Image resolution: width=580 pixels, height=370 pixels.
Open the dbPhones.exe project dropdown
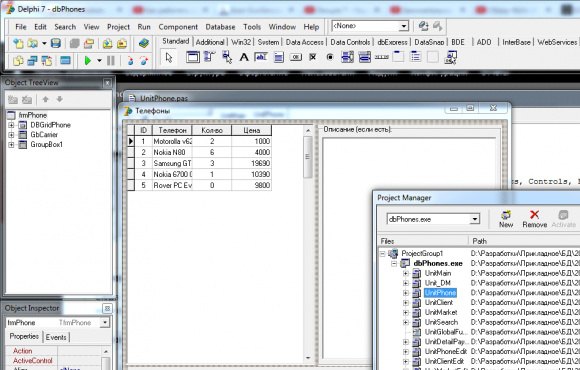click(x=475, y=219)
